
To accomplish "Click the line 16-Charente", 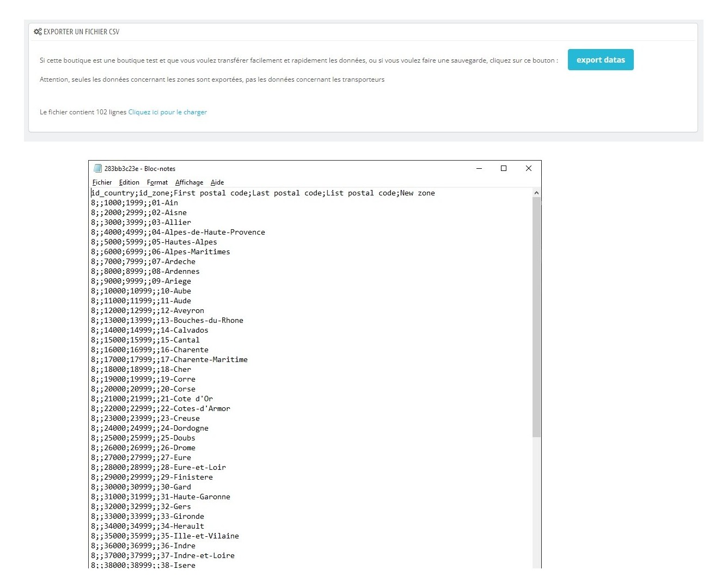I will click(150, 350).
